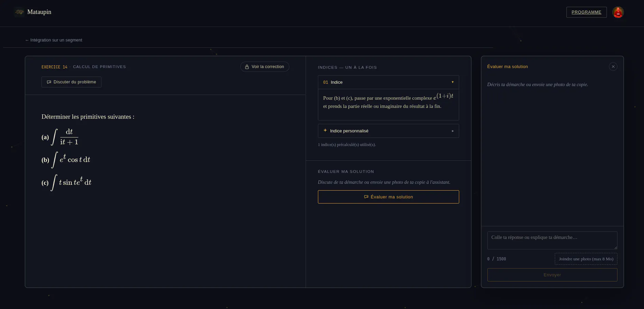The height and width of the screenshot is (309, 644).
Task: Click the ÉVALUER MA SOLUTION section heading
Action: coord(346,172)
